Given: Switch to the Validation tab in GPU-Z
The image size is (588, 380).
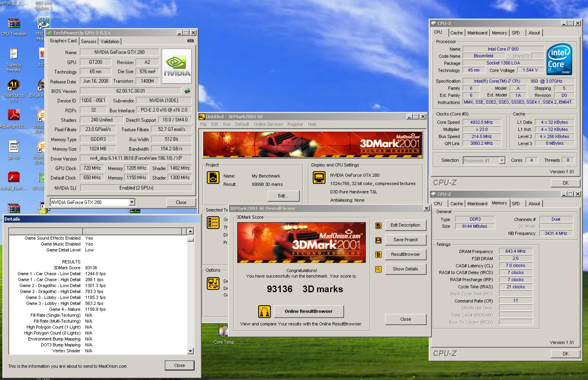Looking at the screenshot, I should 110,42.
